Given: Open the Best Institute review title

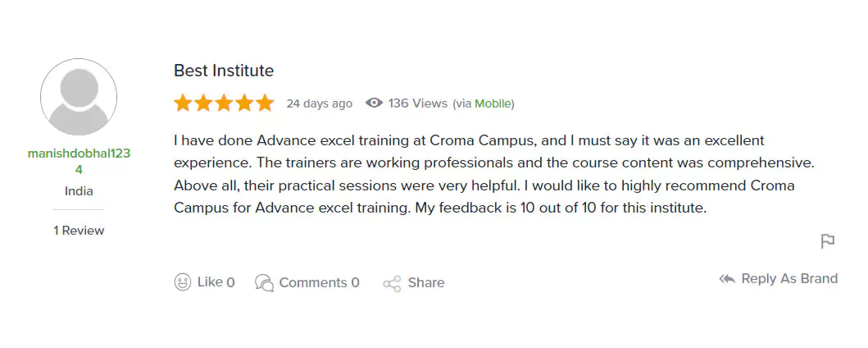Looking at the screenshot, I should [x=224, y=71].
